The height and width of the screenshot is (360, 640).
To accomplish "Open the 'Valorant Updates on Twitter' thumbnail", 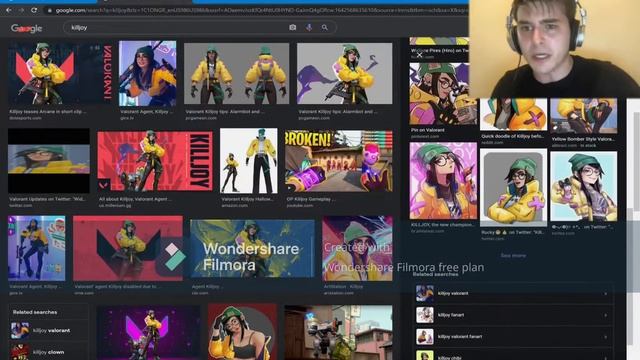I will click(49, 161).
